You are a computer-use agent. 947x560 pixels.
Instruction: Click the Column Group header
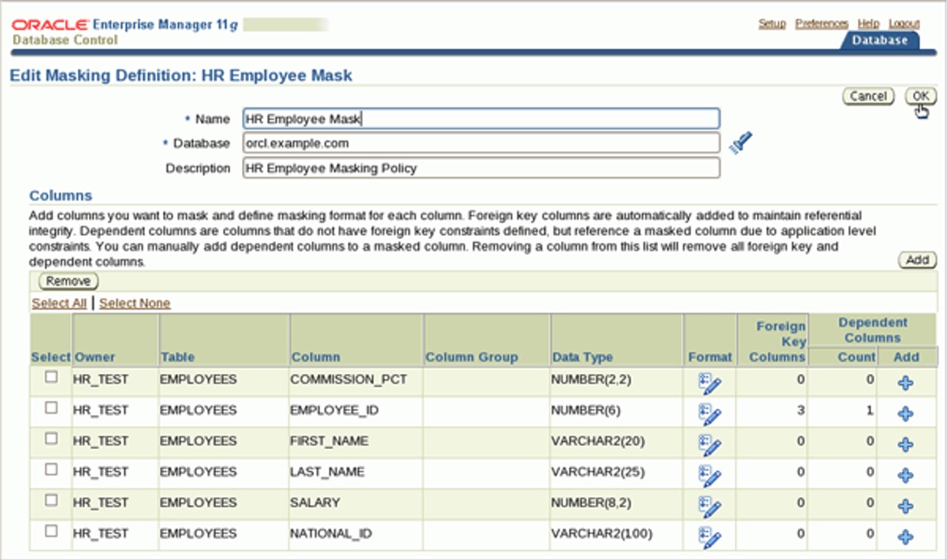coord(471,357)
